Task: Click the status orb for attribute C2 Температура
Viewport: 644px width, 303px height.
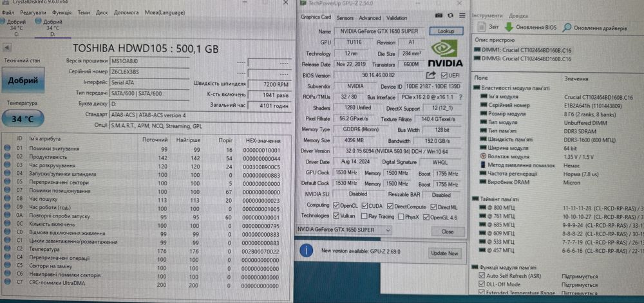Action: (7, 250)
